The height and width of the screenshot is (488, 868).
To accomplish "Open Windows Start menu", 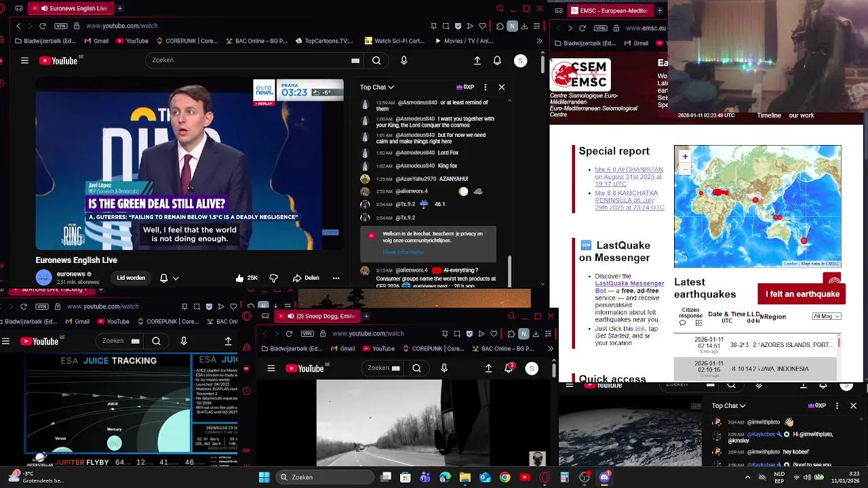I will point(264,477).
